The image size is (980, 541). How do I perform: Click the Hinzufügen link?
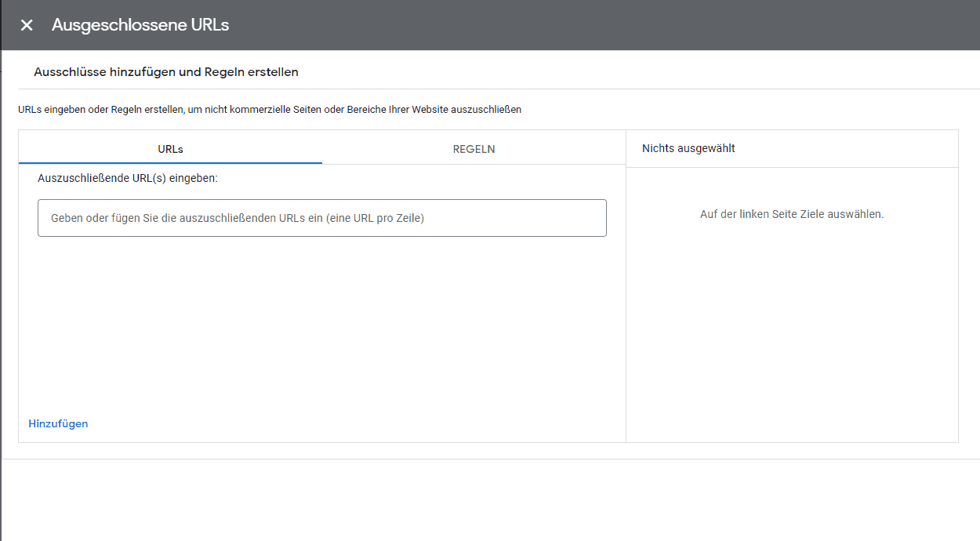[58, 423]
